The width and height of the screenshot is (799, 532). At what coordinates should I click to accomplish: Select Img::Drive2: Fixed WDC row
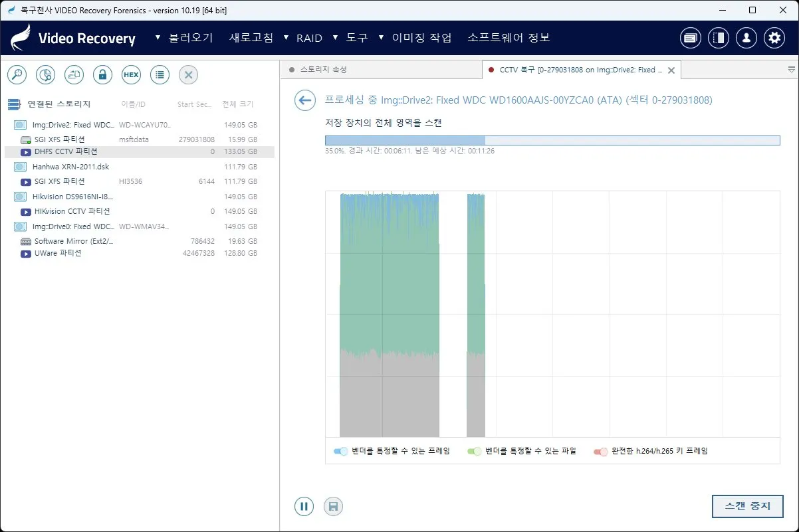pos(140,125)
